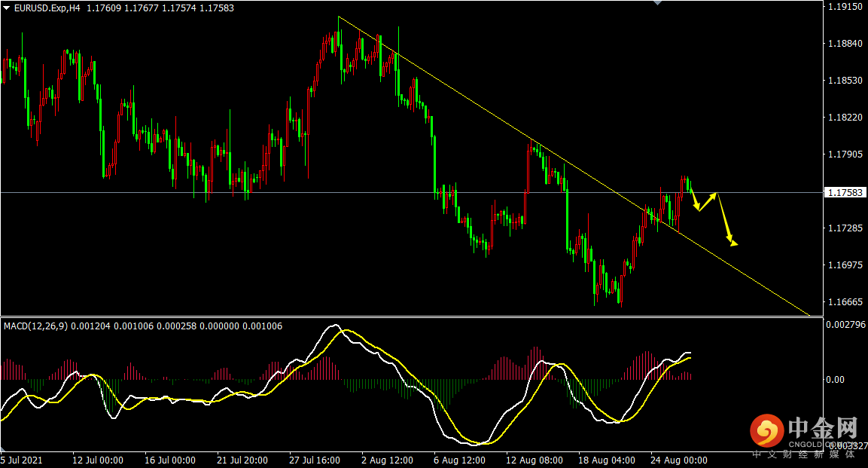This screenshot has width=868, height=468.
Task: Click the grey chart shift marker at top
Action: (x=657, y=3)
